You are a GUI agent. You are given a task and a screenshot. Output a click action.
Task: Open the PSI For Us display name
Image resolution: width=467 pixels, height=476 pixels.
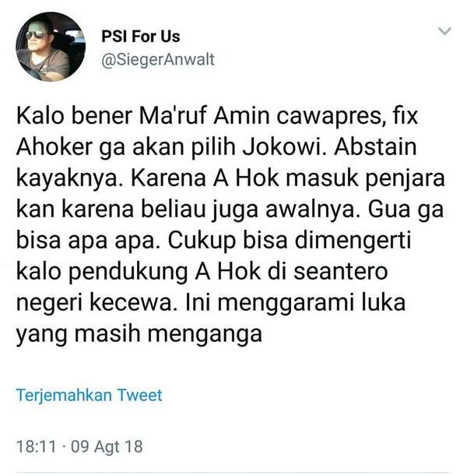point(141,37)
